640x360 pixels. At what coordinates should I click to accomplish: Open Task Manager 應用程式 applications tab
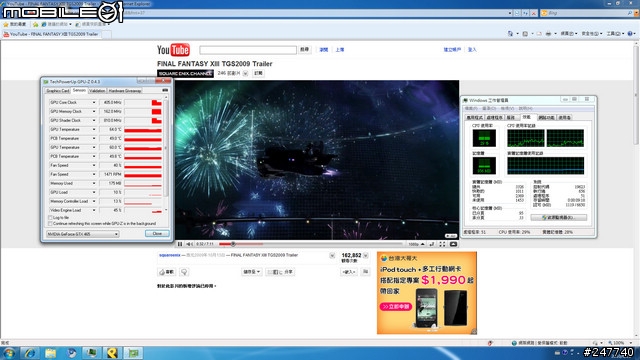click(x=474, y=118)
